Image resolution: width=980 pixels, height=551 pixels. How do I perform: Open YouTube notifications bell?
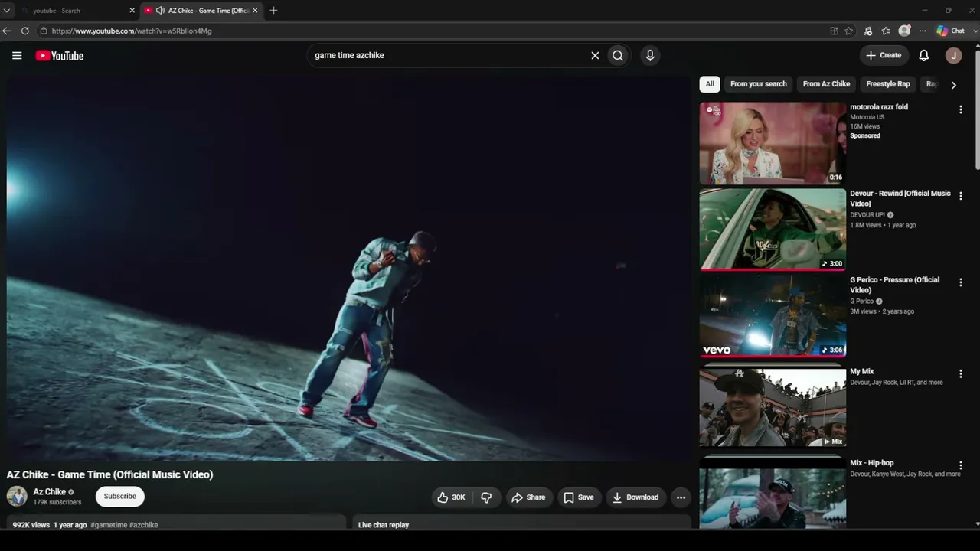coord(924,55)
